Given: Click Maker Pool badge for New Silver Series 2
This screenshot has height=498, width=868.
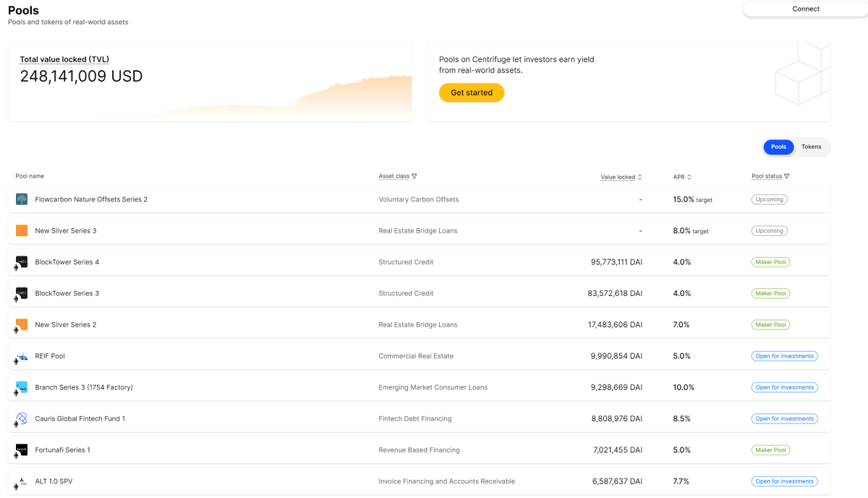Looking at the screenshot, I should (770, 325).
